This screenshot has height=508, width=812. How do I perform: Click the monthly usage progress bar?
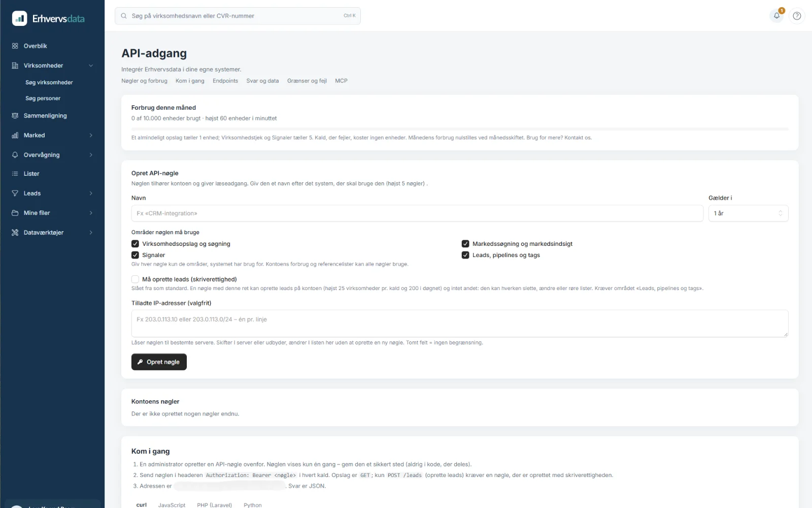click(460, 129)
